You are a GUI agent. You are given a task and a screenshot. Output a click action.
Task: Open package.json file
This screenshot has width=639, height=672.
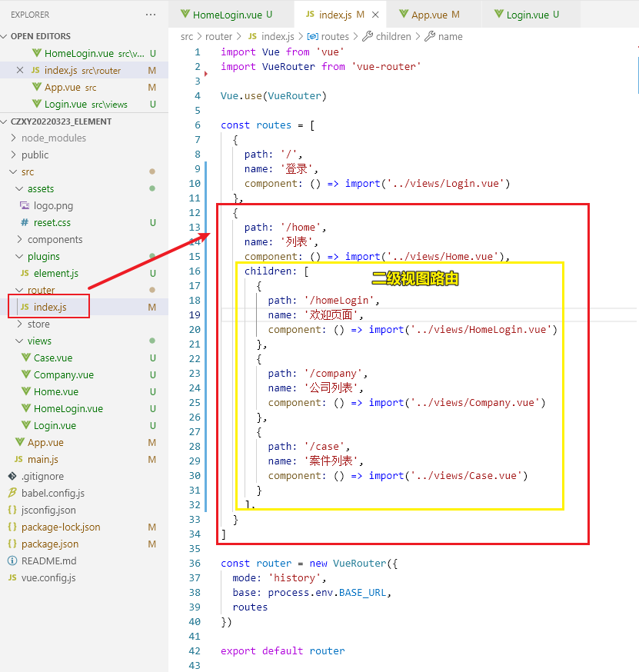coord(50,544)
